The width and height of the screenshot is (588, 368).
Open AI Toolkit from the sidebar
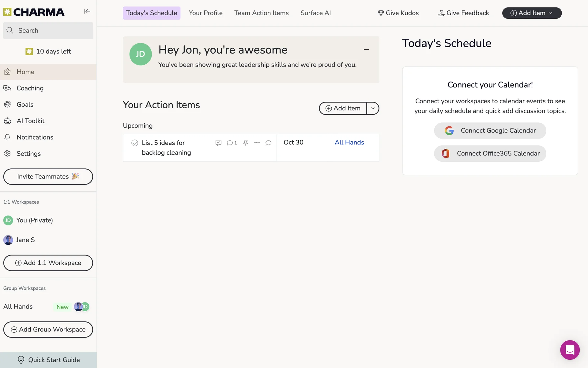[30, 121]
